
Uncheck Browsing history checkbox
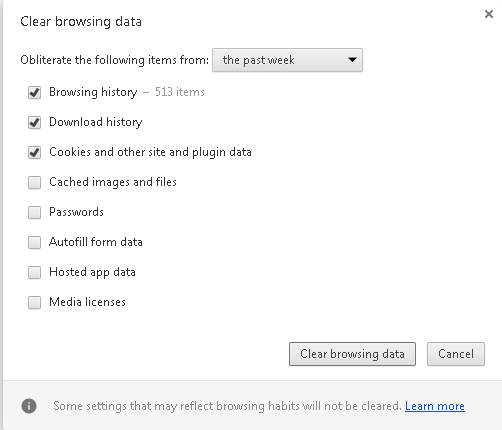click(34, 92)
